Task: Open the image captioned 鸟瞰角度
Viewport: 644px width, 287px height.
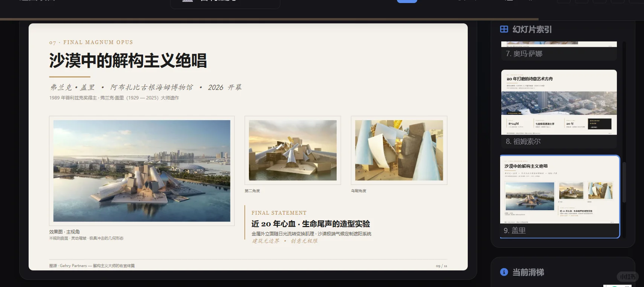Action: pos(399,150)
